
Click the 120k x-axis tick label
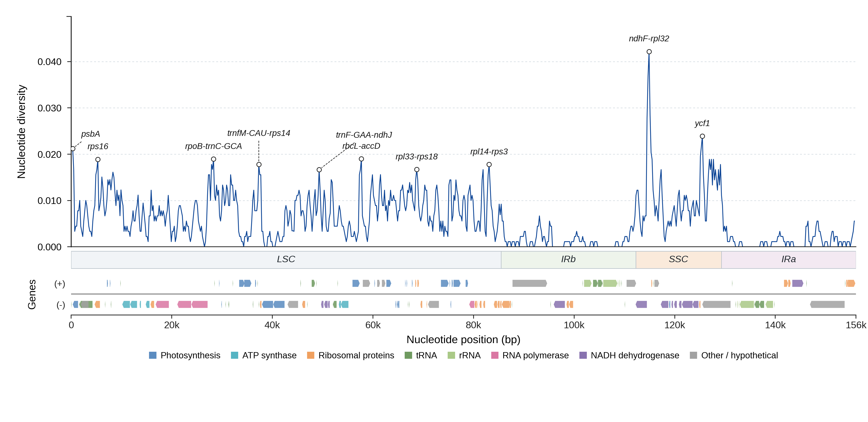(675, 325)
